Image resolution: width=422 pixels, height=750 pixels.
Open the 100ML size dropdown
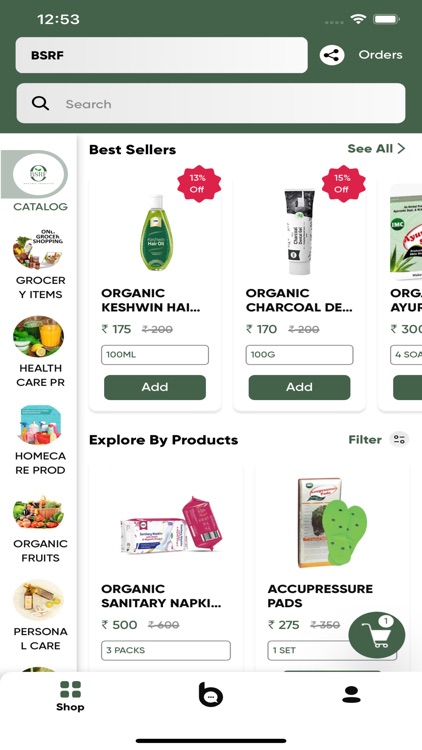click(x=155, y=355)
